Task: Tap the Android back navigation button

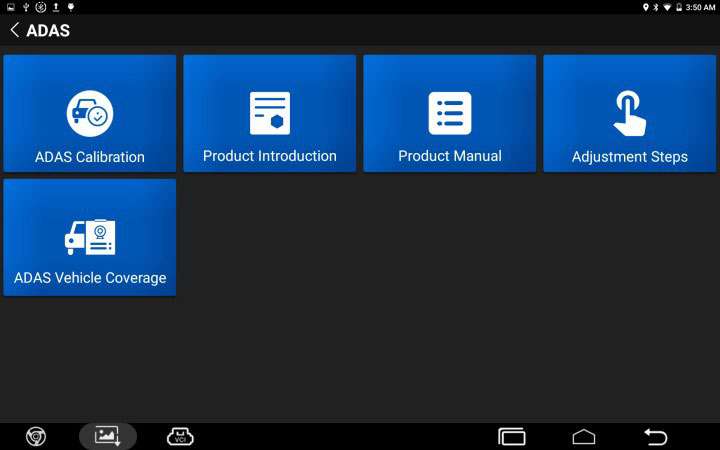Action: click(655, 437)
